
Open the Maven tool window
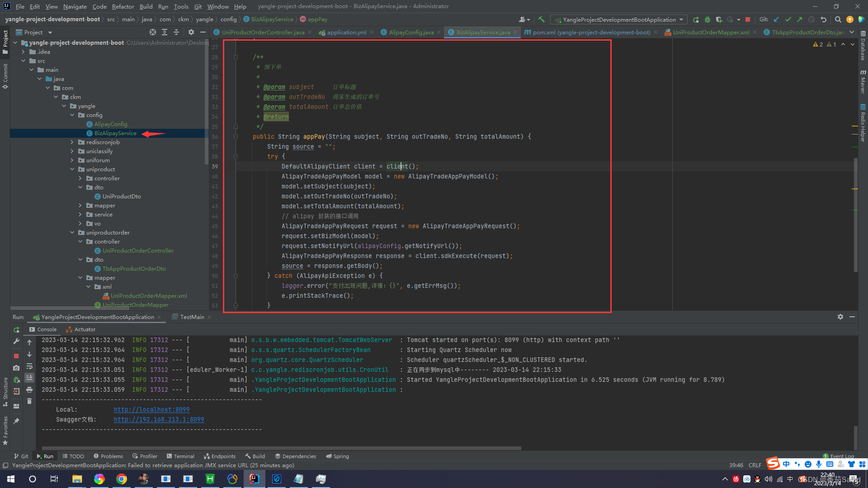tap(863, 82)
